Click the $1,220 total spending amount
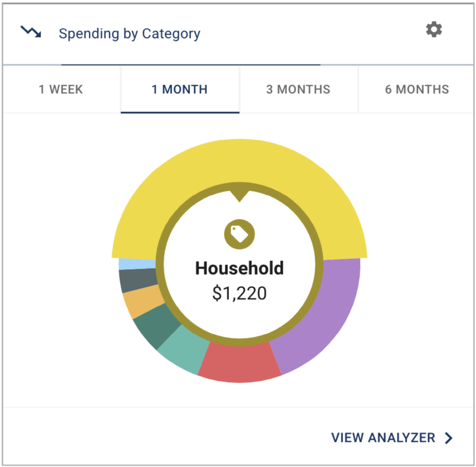This screenshot has width=476, height=467. pyautogui.click(x=239, y=293)
